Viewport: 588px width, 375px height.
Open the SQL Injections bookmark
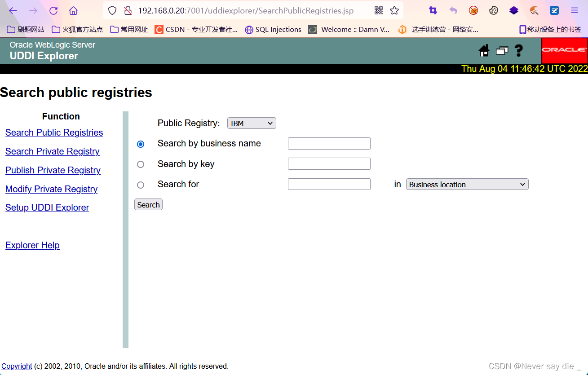click(x=273, y=29)
